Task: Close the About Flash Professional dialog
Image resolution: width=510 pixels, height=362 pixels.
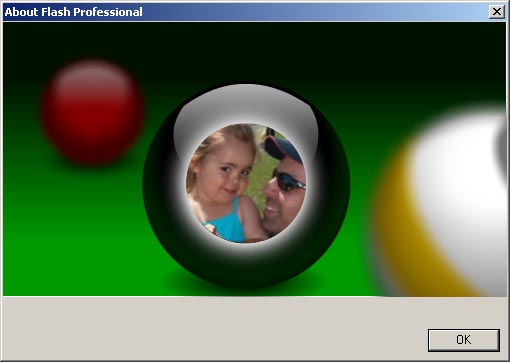Action: [x=496, y=12]
